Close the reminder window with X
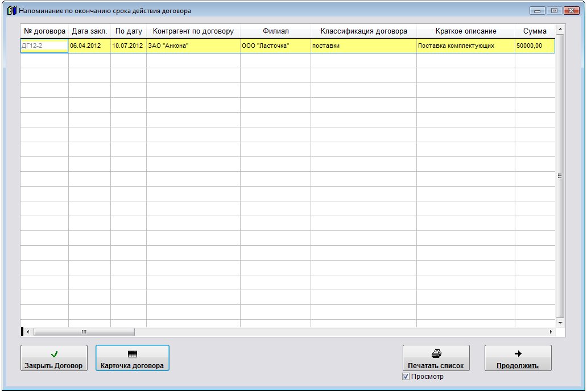 coord(571,11)
